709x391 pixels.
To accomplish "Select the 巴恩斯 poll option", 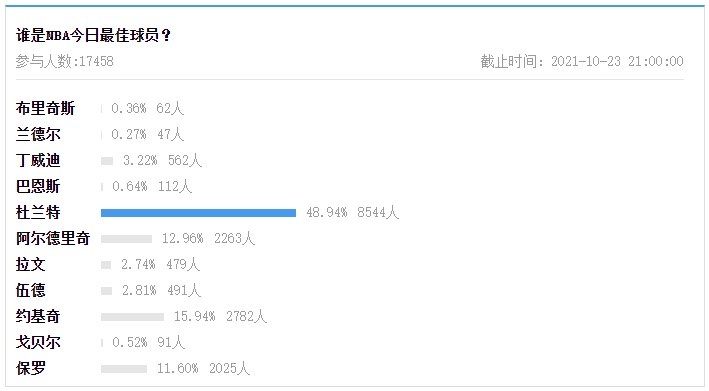I will point(38,186).
